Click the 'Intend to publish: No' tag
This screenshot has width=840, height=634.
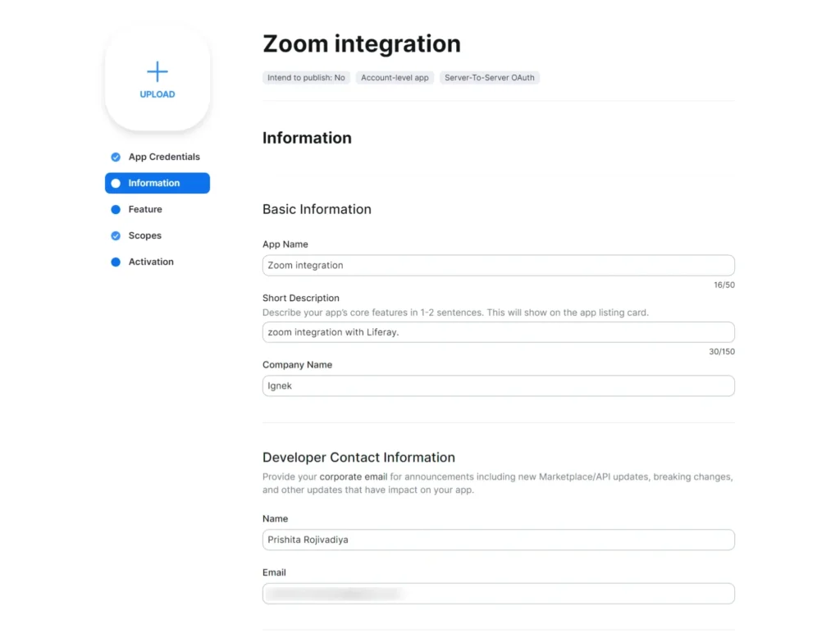[x=307, y=78]
